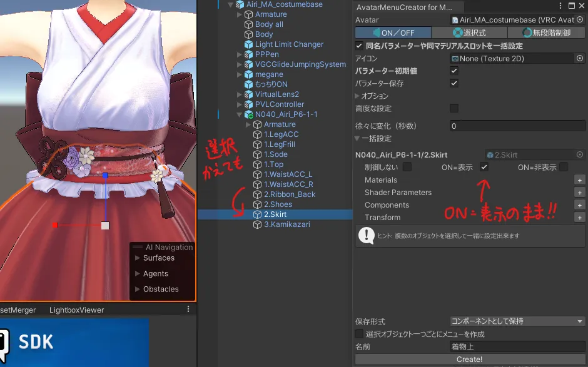Click the plus icon beside Components

coord(580,205)
